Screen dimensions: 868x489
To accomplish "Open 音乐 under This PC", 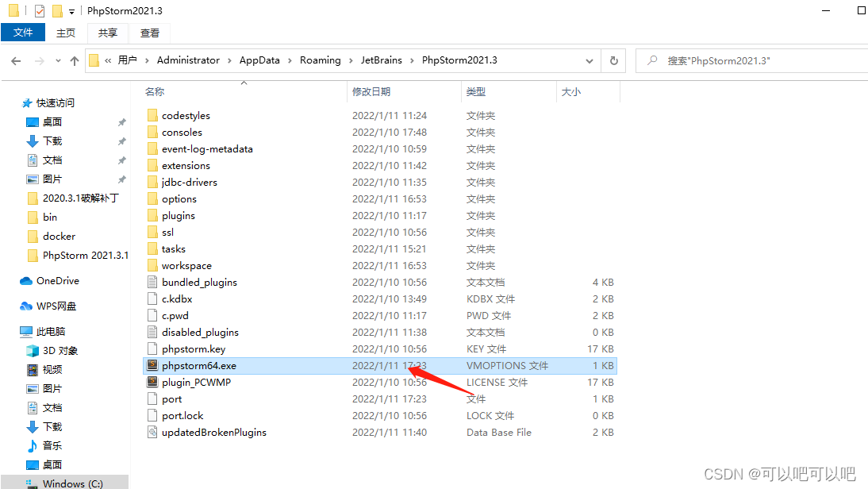I will click(x=52, y=445).
